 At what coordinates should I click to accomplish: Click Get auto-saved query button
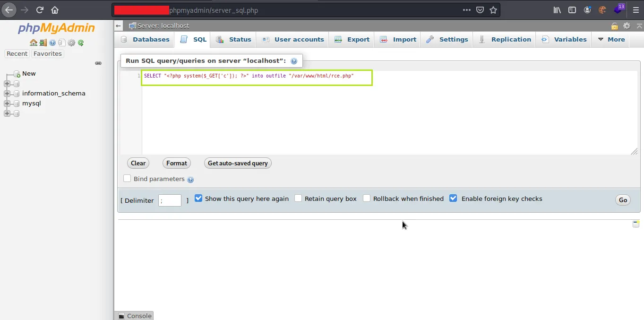point(238,163)
